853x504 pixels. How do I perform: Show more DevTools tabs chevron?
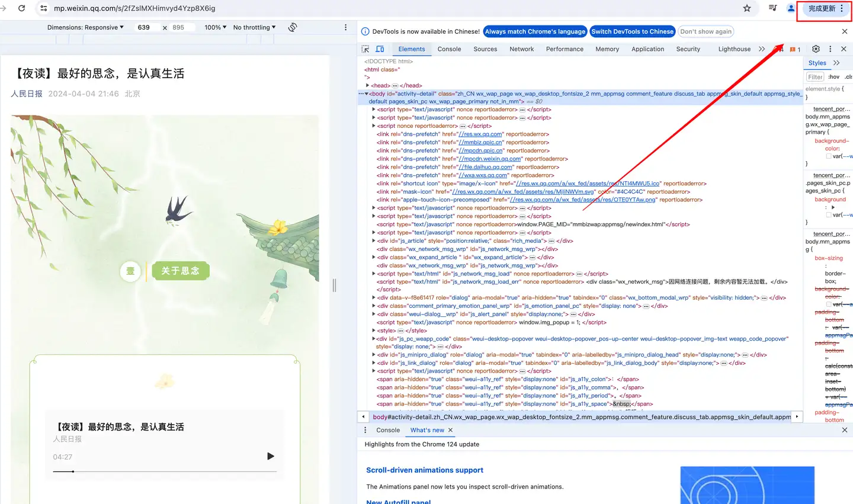[762, 49]
